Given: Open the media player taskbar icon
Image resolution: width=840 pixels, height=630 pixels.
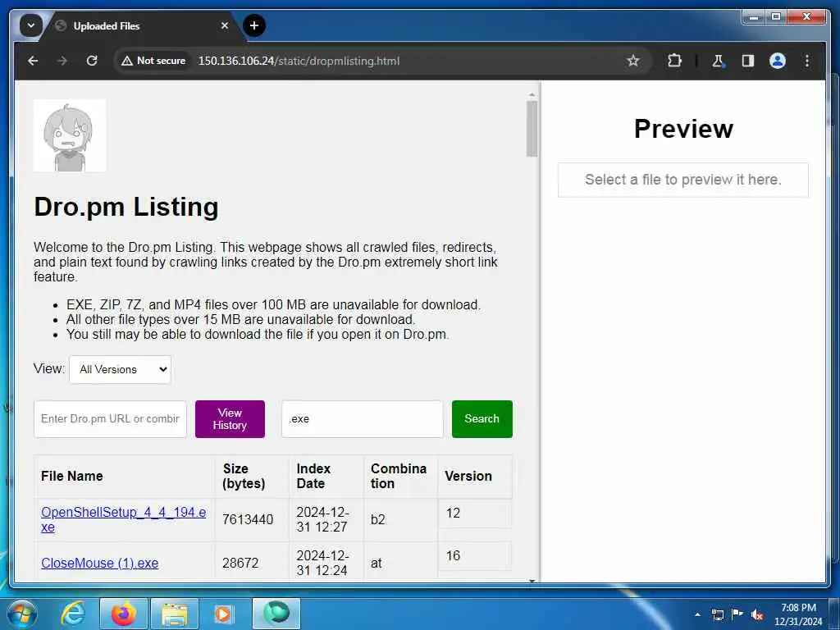Looking at the screenshot, I should [x=223, y=614].
